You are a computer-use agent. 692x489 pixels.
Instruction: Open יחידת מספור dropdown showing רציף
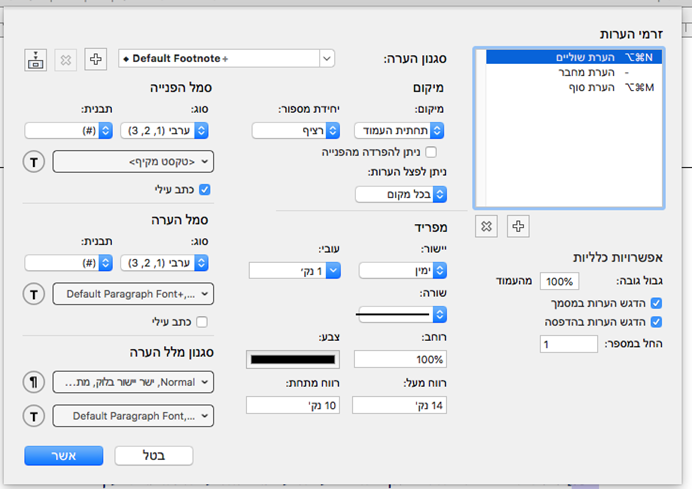pyautogui.click(x=296, y=131)
